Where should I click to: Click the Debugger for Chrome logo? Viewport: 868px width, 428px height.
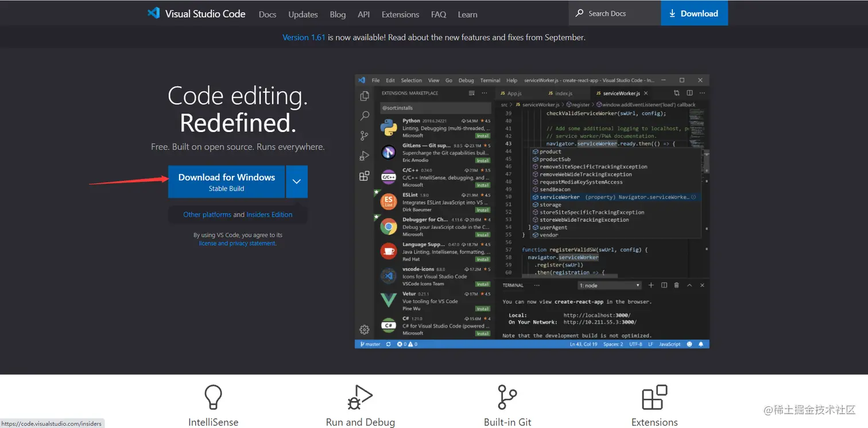[389, 227]
